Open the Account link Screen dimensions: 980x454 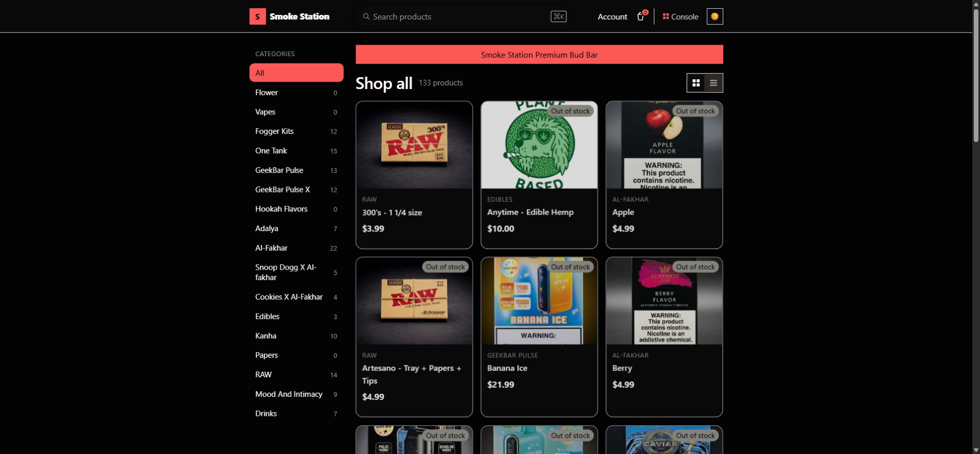[612, 16]
